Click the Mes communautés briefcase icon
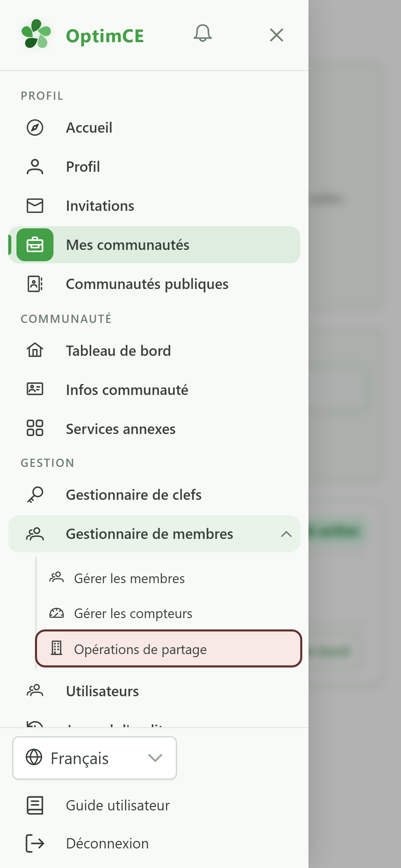The width and height of the screenshot is (401, 868). [35, 245]
